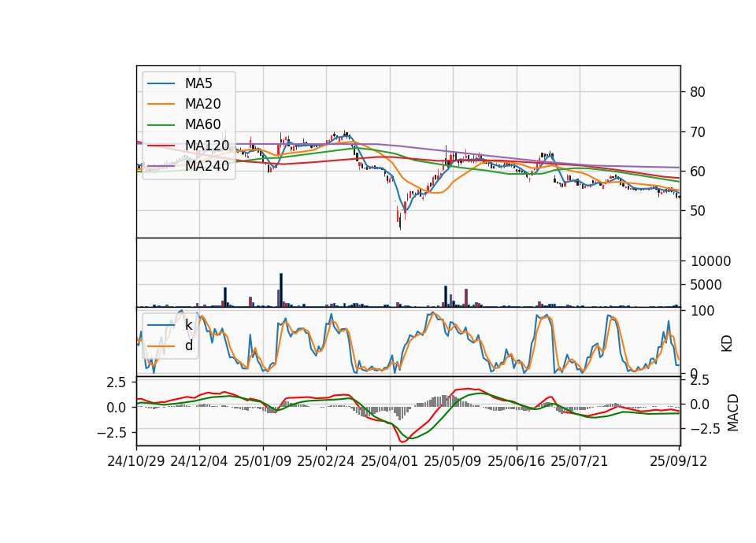Click the MA120 legend label
756x543 pixels.
tap(207, 145)
